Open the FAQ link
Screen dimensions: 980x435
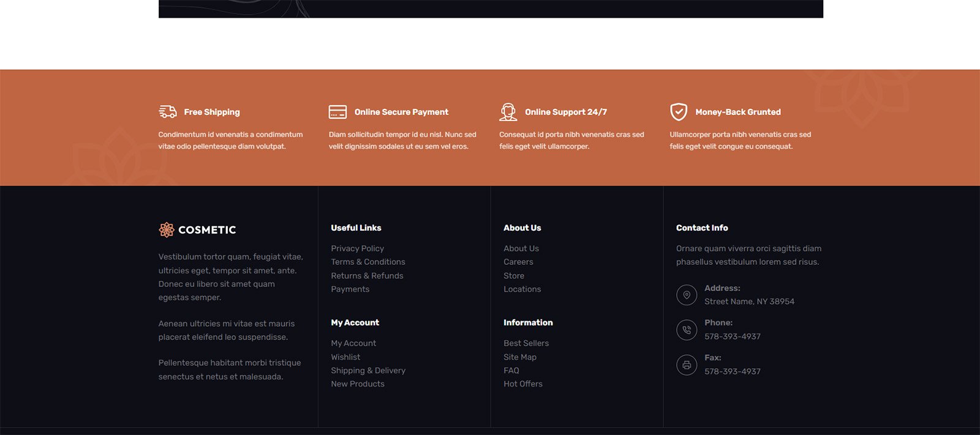tap(511, 371)
